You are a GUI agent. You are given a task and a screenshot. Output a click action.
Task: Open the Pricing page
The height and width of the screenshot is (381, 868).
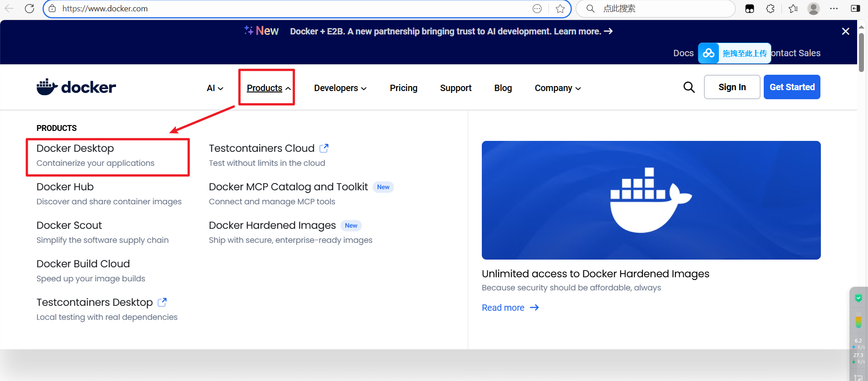click(403, 88)
